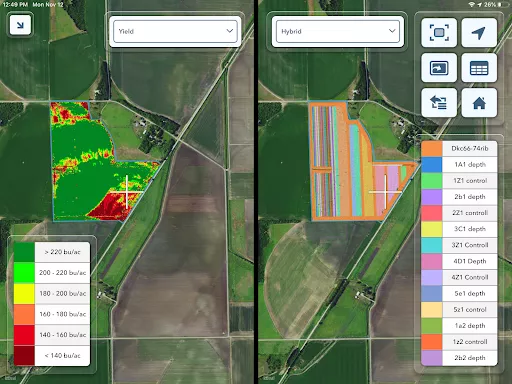Select the Dkc66-74rib hybrid legend row
512x384 pixels.
[459, 148]
